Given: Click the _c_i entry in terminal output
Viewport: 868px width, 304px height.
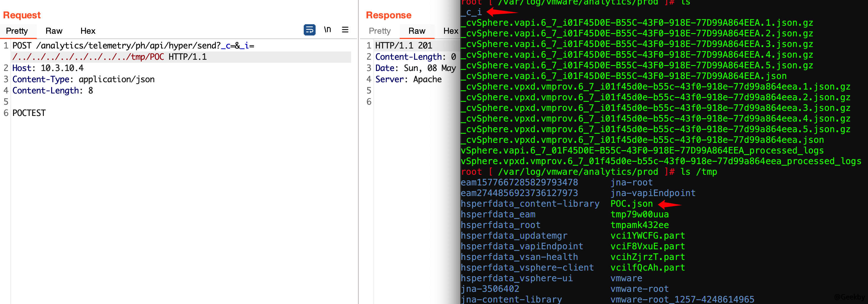Looking at the screenshot, I should [471, 12].
